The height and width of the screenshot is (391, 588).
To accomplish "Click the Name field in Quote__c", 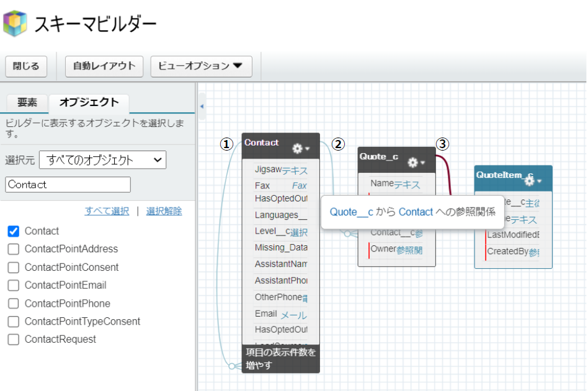I will pyautogui.click(x=396, y=183).
